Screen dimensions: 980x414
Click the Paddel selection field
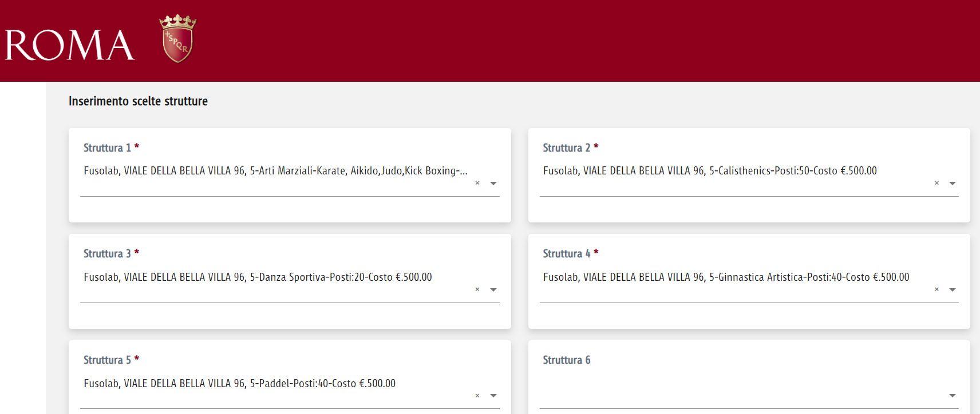click(239, 384)
